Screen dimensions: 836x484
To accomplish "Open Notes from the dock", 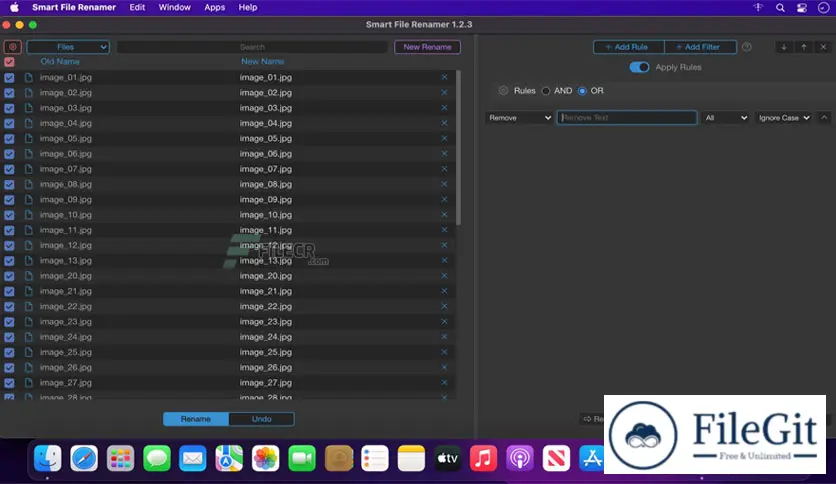I will tap(411, 458).
